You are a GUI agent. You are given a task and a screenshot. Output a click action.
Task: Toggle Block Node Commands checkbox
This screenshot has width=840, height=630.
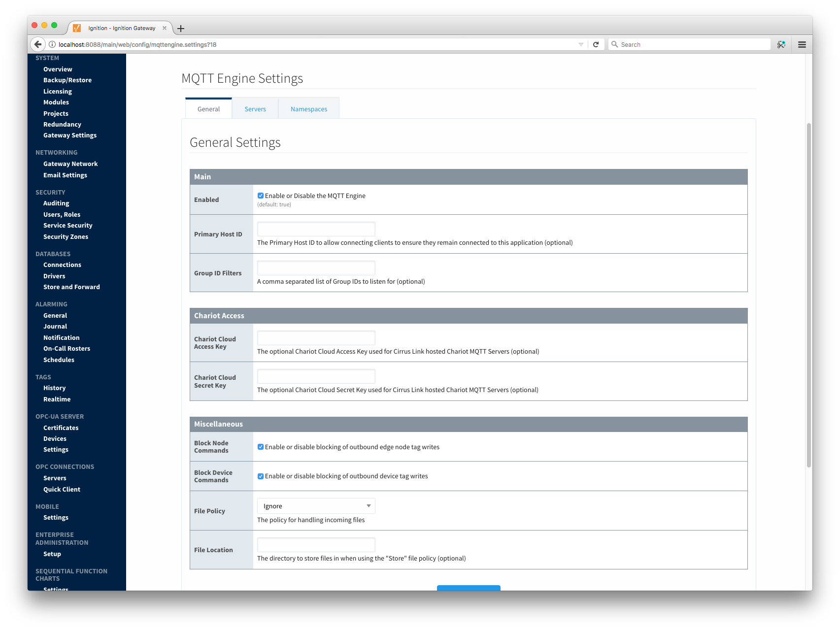(x=261, y=447)
